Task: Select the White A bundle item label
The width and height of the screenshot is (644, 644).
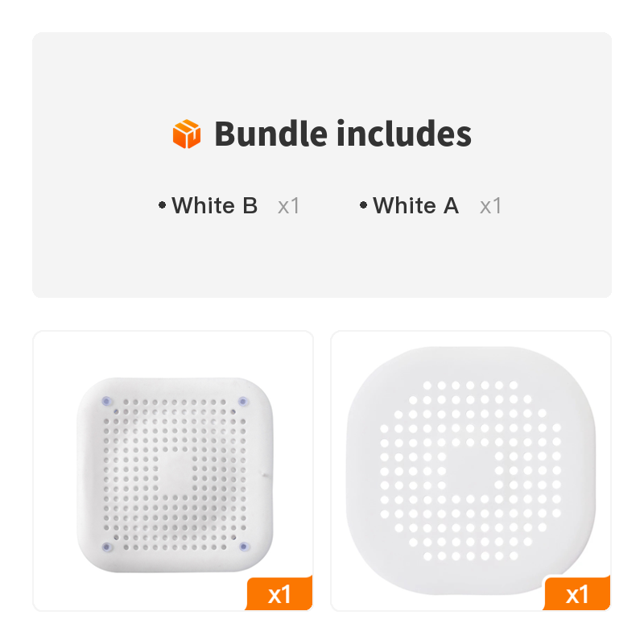Action: (415, 205)
